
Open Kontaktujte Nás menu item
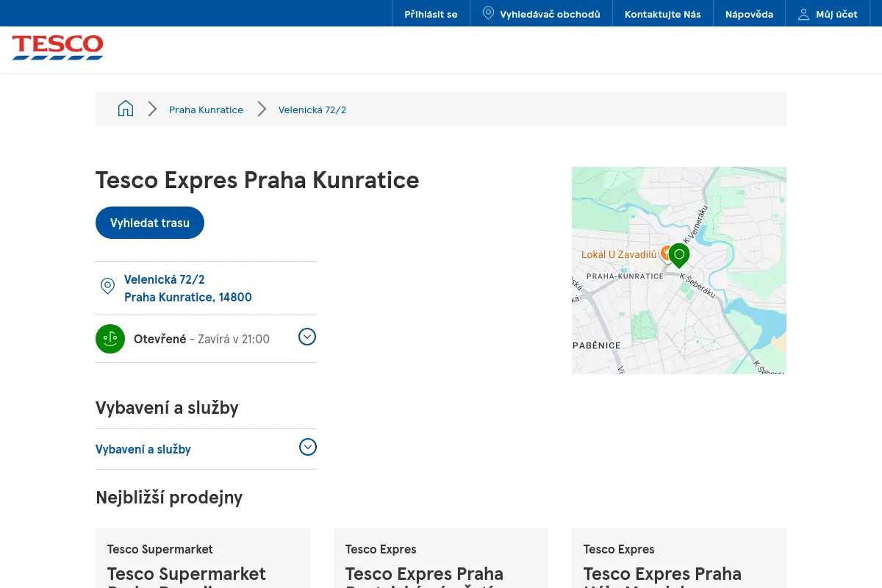(x=663, y=14)
